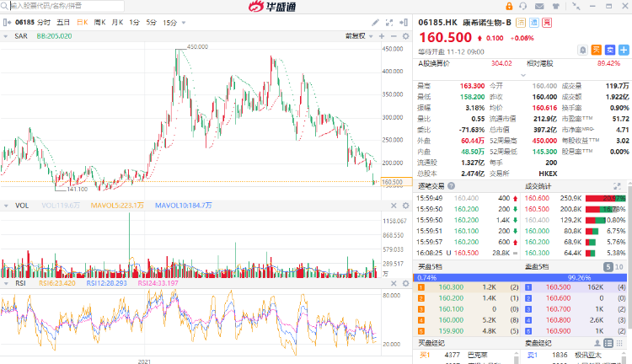Open the SAR indicator settings gear
Screen dimensions: 632x364
click(x=406, y=36)
